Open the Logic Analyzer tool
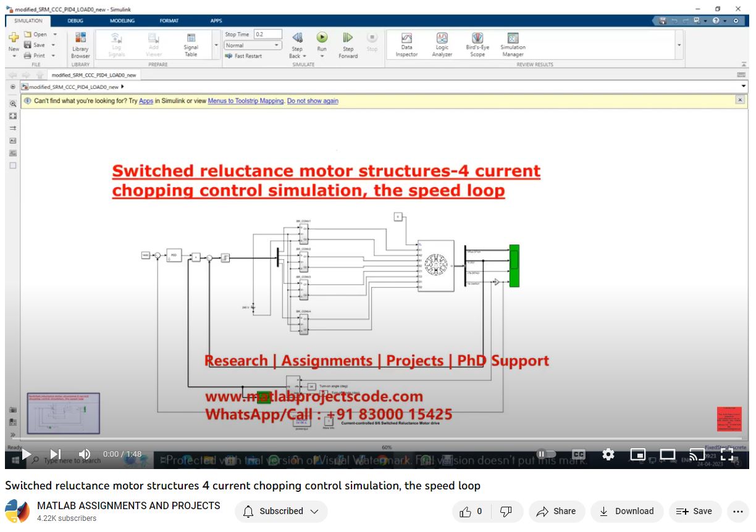Viewport: 756px width, 532px height. (442, 39)
